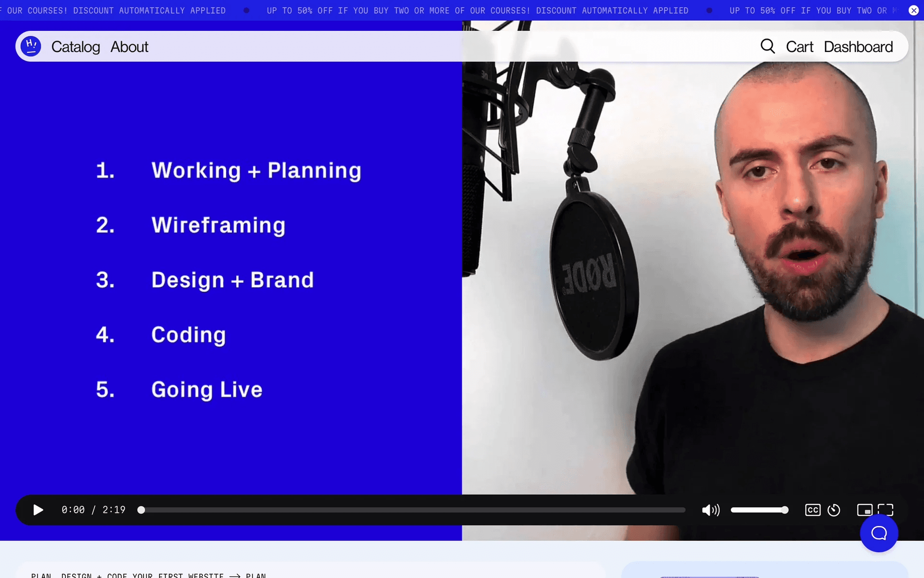Open the Dashboard link
924x578 pixels.
(858, 47)
